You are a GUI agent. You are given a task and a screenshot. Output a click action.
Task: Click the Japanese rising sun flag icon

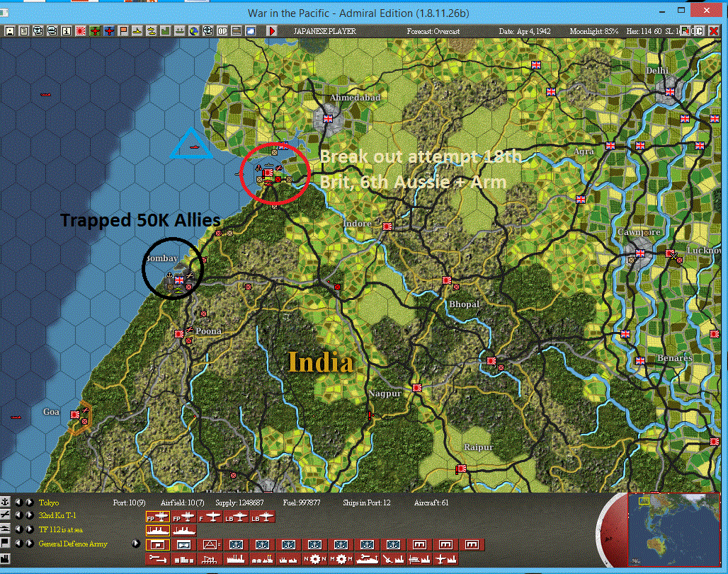[80, 31]
